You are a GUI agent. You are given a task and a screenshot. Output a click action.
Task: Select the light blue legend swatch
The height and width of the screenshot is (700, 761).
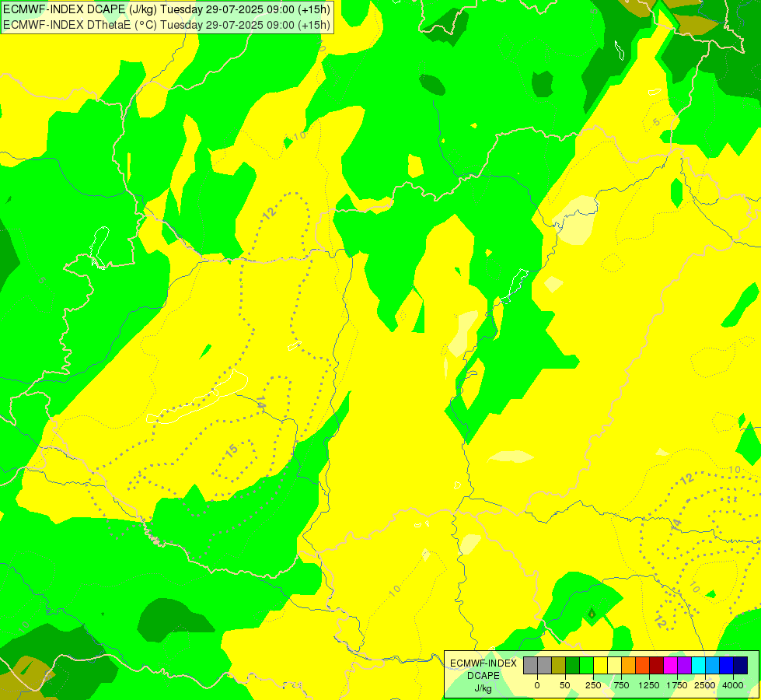[713, 665]
